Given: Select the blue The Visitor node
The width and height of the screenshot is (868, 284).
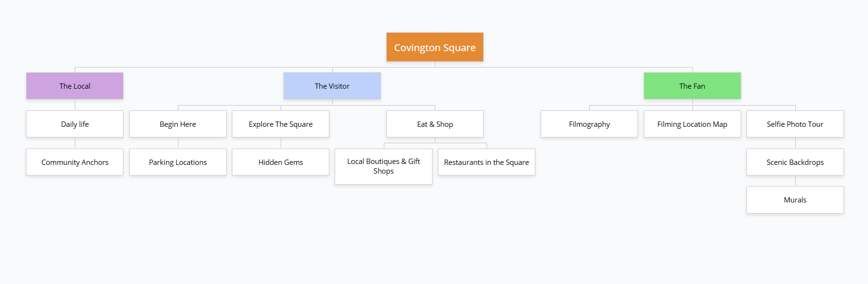Looking at the screenshot, I should coord(332,86).
